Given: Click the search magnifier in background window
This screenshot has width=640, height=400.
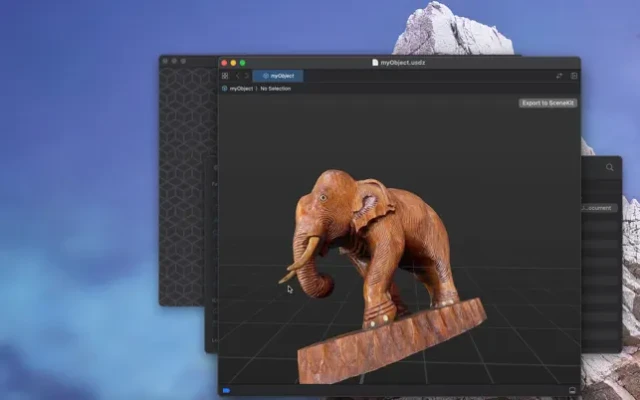Looking at the screenshot, I should point(610,168).
